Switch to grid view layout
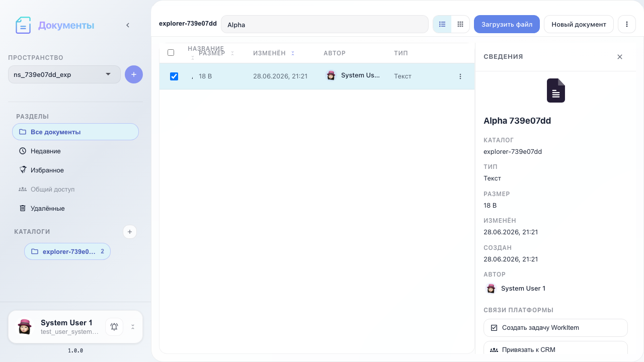The height and width of the screenshot is (362, 644). [460, 24]
